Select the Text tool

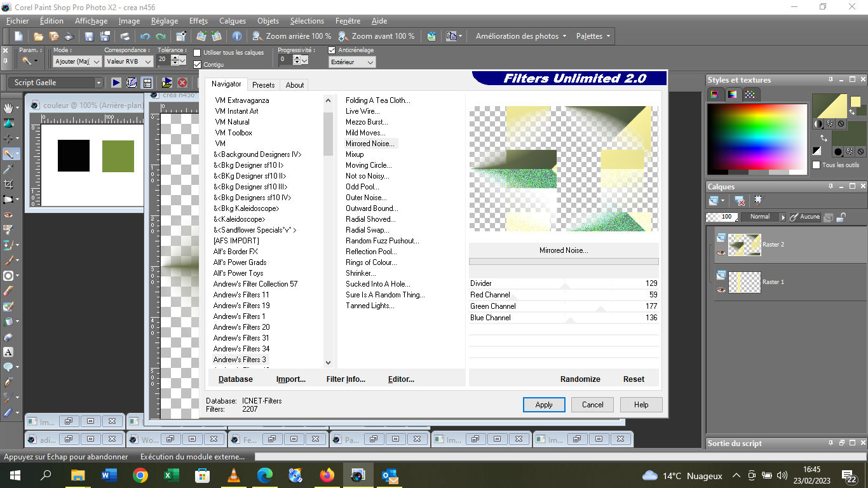[8, 352]
